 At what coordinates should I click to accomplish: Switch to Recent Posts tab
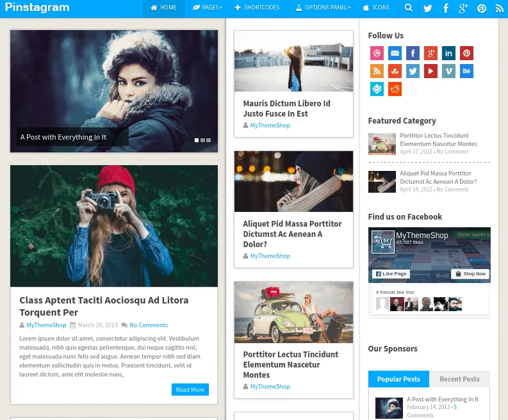(459, 379)
